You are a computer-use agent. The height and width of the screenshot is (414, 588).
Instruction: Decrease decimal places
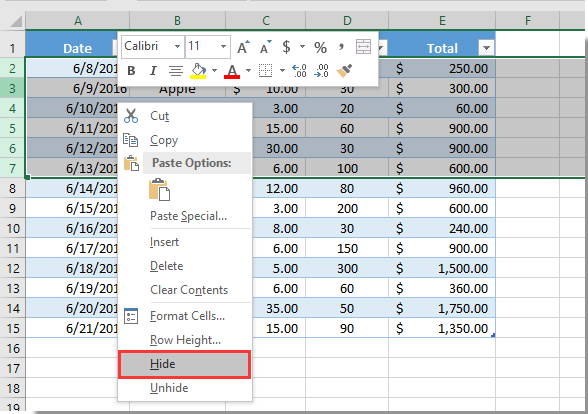tap(321, 70)
